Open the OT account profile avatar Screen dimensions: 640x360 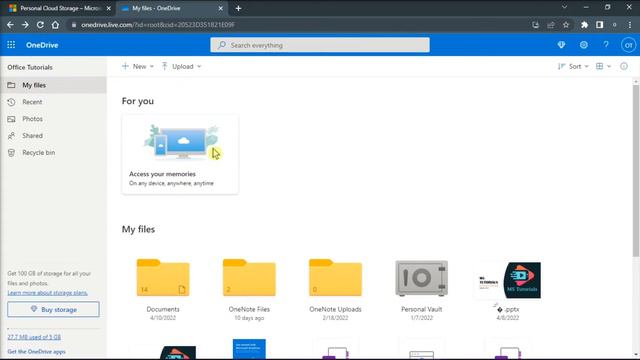[629, 45]
